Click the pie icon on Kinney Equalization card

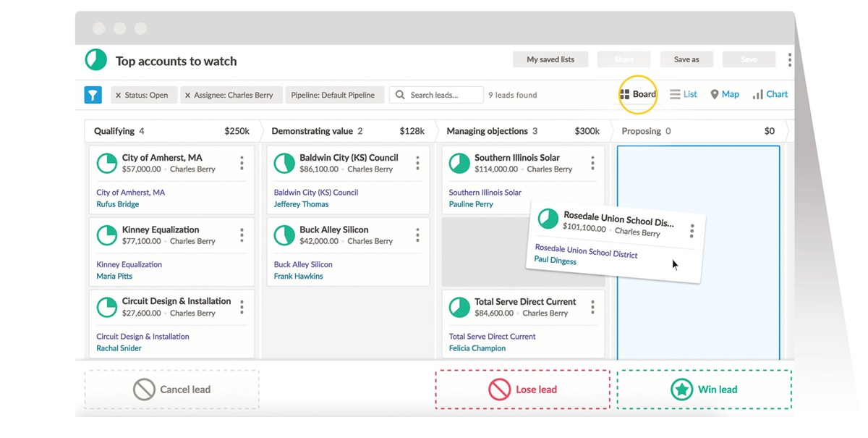tap(107, 235)
